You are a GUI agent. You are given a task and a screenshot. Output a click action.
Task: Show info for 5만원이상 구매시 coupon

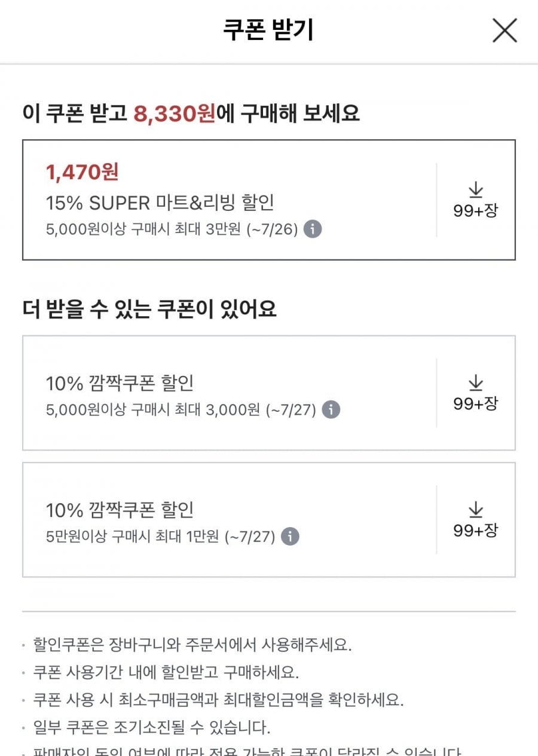click(x=290, y=537)
